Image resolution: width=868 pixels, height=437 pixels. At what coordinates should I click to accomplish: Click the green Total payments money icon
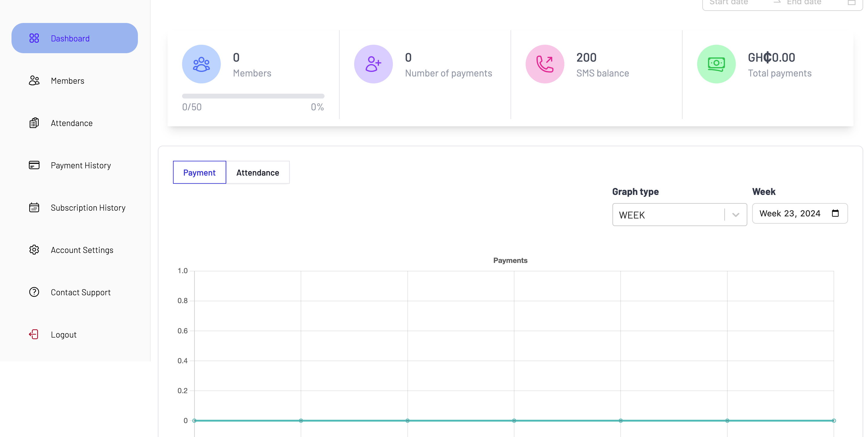click(716, 64)
